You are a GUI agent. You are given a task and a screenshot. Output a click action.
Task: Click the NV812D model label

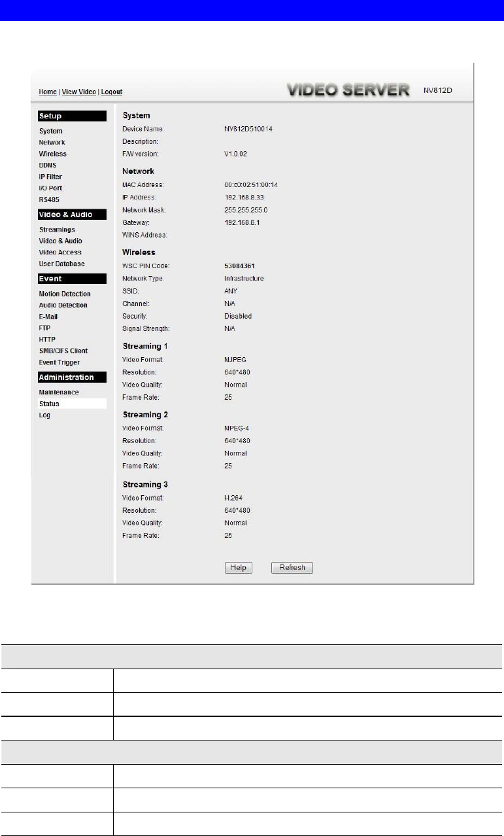(x=439, y=91)
